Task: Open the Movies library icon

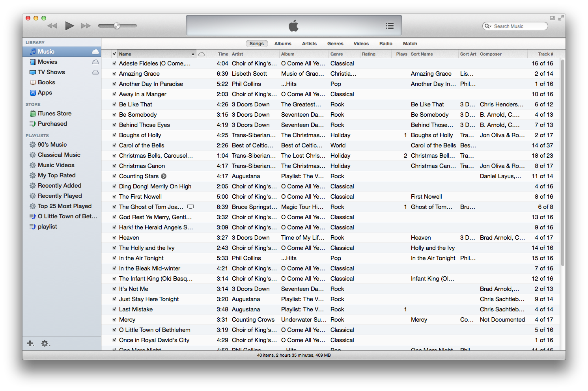Action: 33,62
